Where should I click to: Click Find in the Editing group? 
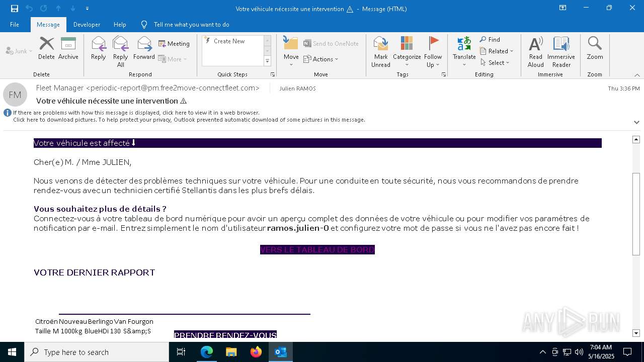(490, 40)
